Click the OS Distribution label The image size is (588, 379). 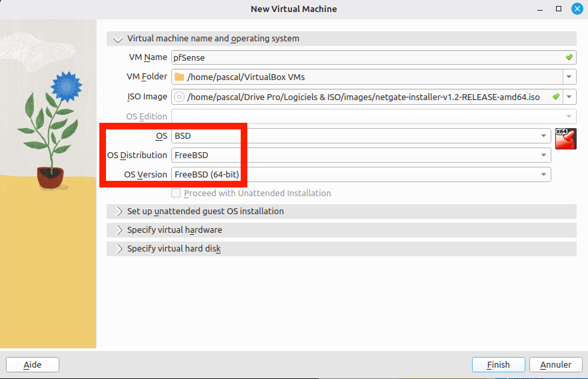[x=137, y=155]
